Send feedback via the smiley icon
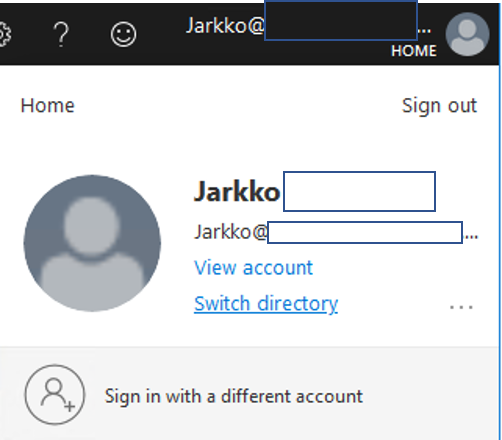This screenshot has width=502, height=440. coord(123,34)
